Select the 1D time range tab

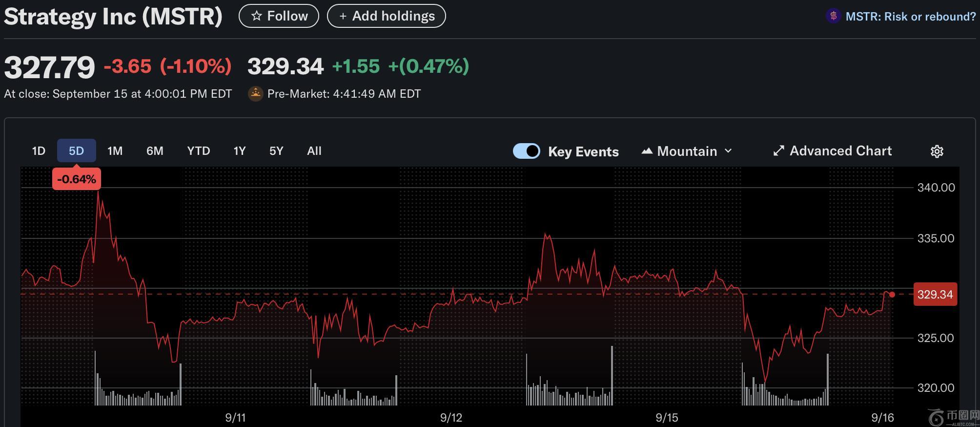click(x=39, y=151)
